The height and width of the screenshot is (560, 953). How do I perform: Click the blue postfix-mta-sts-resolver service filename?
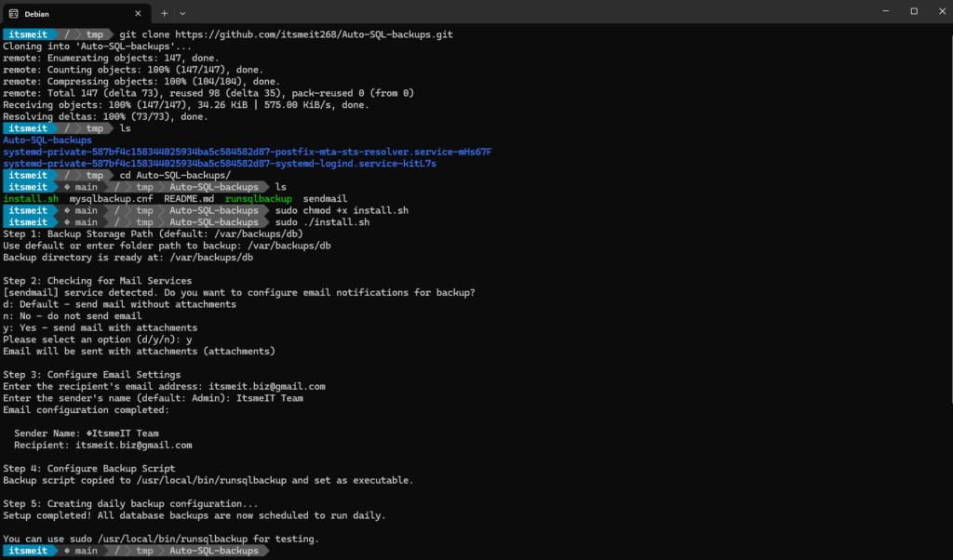[x=247, y=151]
